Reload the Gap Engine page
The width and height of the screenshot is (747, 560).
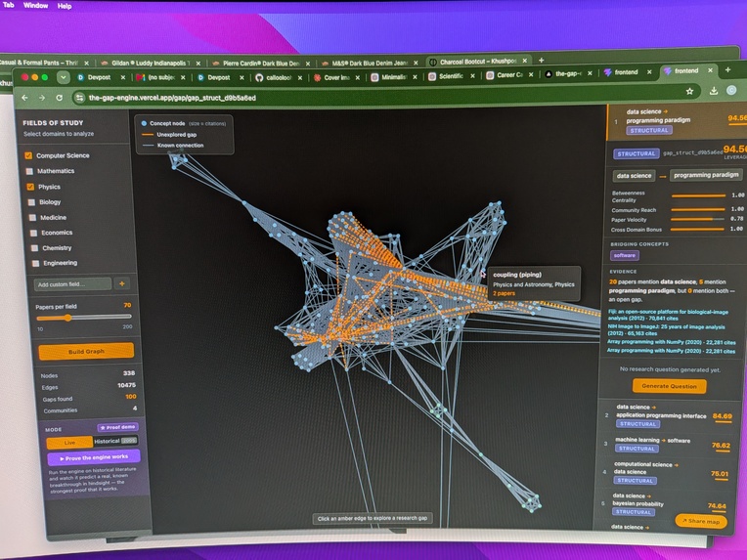point(59,97)
